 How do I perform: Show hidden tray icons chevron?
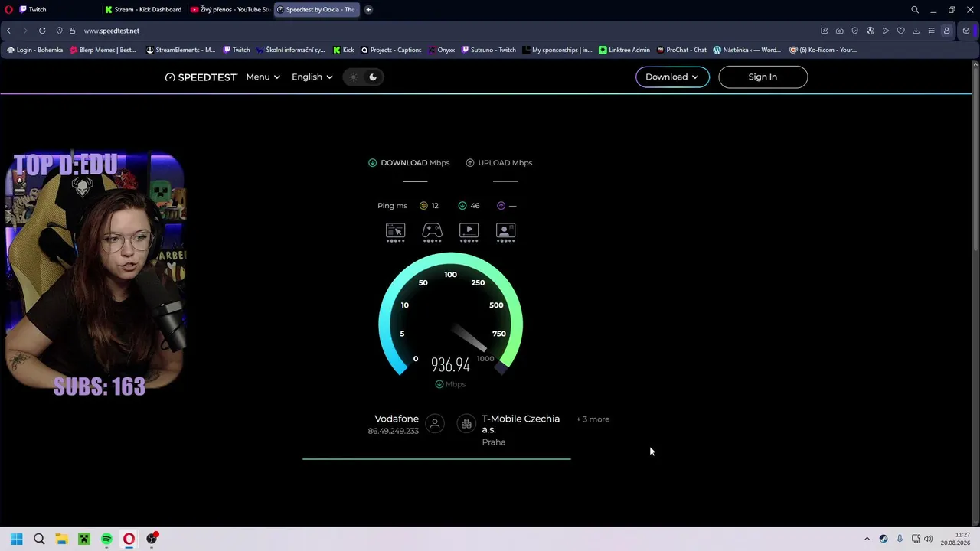[x=867, y=539]
